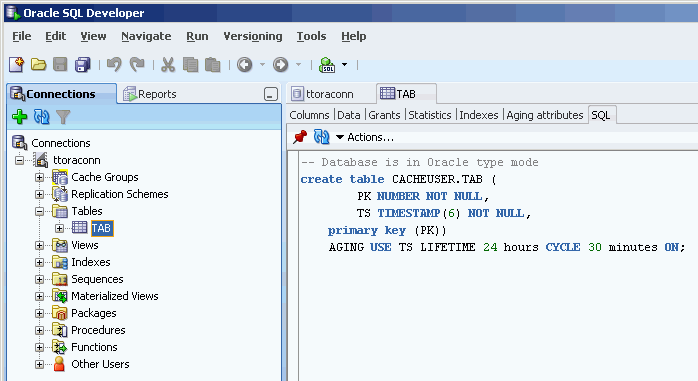Switch to the Statistics sub-tab
This screenshot has height=381, width=698.
point(430,115)
